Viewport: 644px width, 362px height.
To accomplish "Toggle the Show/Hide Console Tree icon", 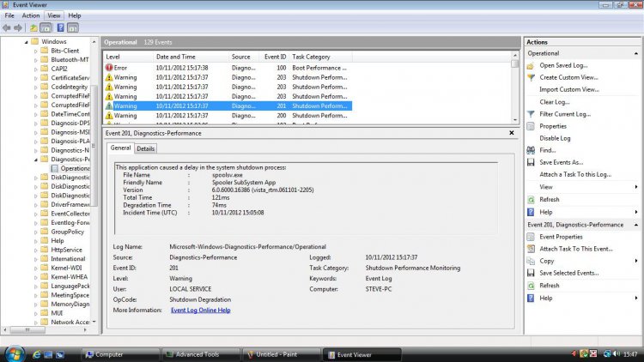I will (46, 28).
